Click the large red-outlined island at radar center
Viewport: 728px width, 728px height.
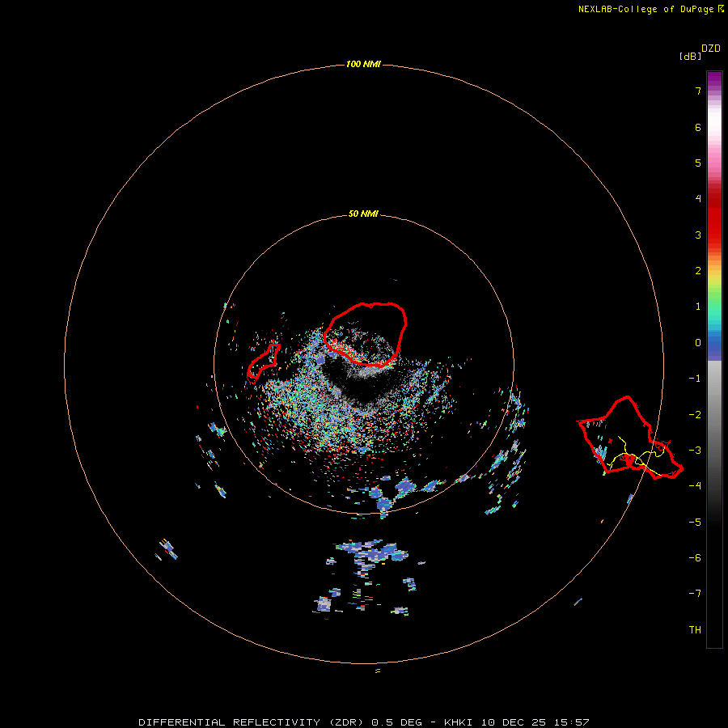[x=366, y=334]
